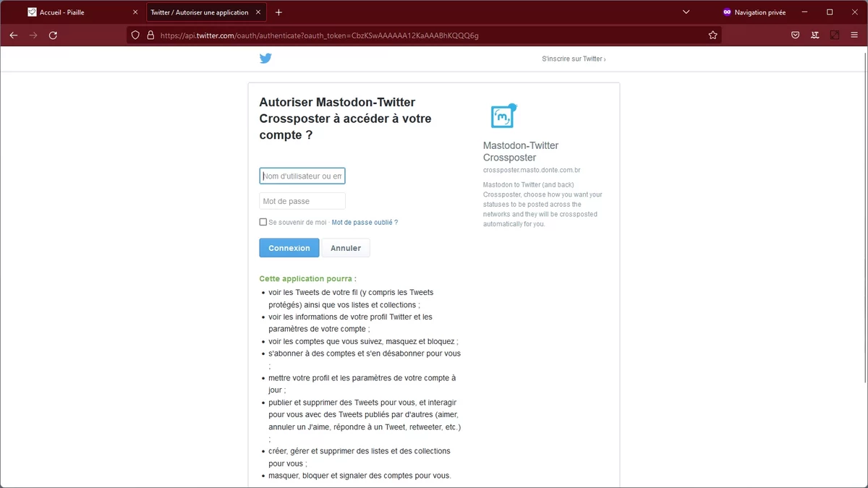Click the 'Cette application pourra :' heading
Screen dimensions: 868x488
pos(307,278)
